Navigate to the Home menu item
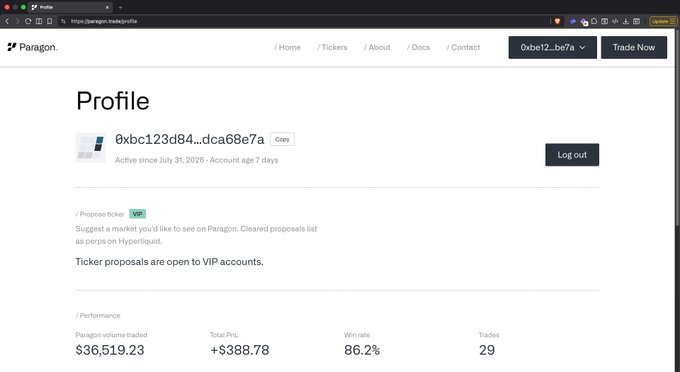 (x=287, y=47)
